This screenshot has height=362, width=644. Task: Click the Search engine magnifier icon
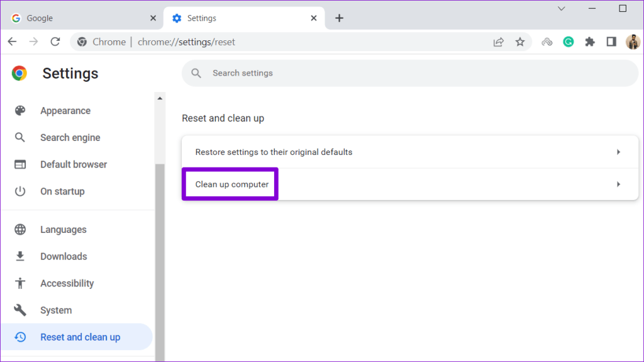click(x=19, y=137)
